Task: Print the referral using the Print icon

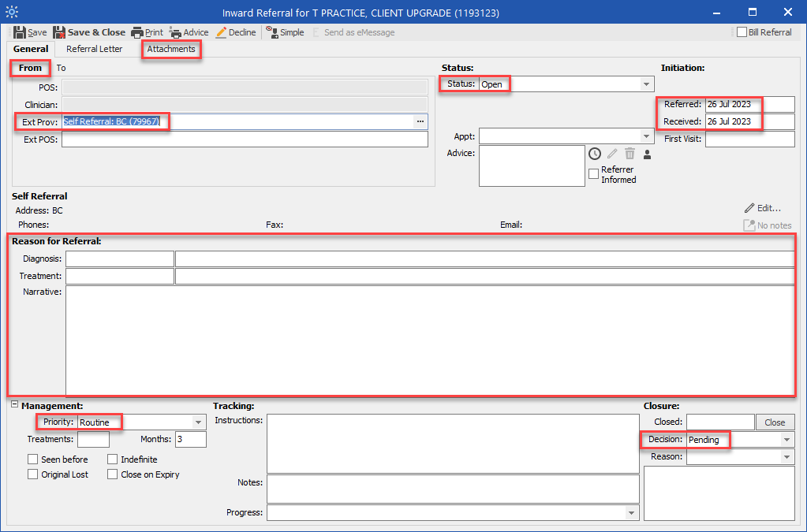Action: click(x=137, y=32)
